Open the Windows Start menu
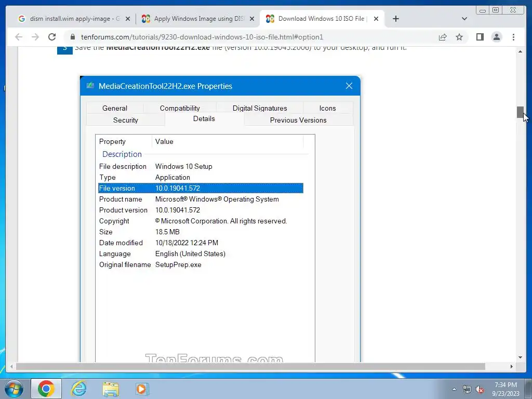Viewport: 532px width, 399px height. [14, 389]
